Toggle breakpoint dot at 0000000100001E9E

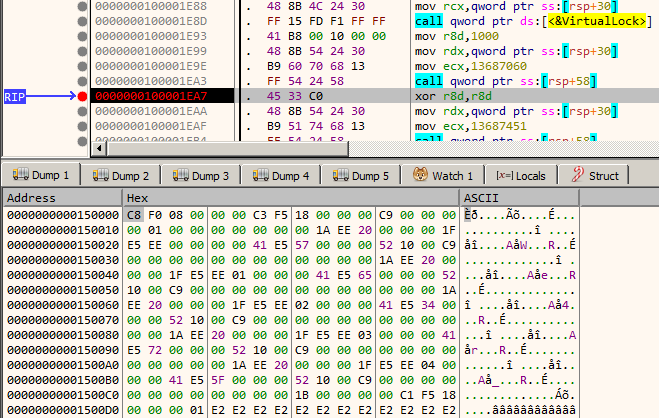click(82, 66)
